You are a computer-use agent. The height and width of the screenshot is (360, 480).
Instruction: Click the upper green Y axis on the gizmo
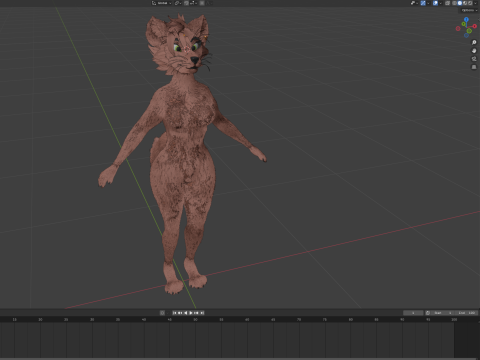tap(463, 24)
